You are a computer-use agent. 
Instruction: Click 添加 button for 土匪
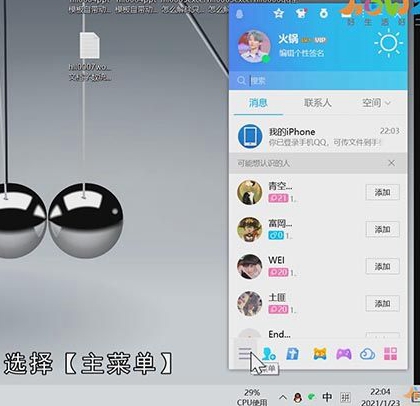pyautogui.click(x=382, y=304)
